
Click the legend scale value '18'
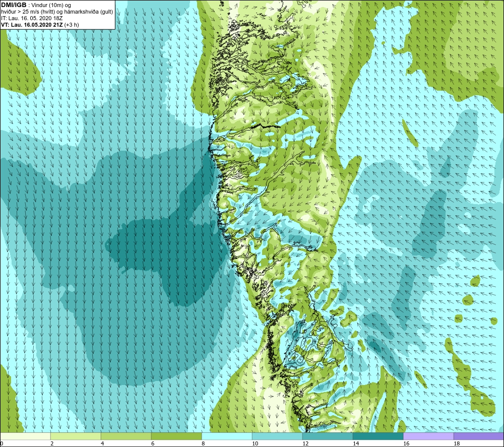457,444
